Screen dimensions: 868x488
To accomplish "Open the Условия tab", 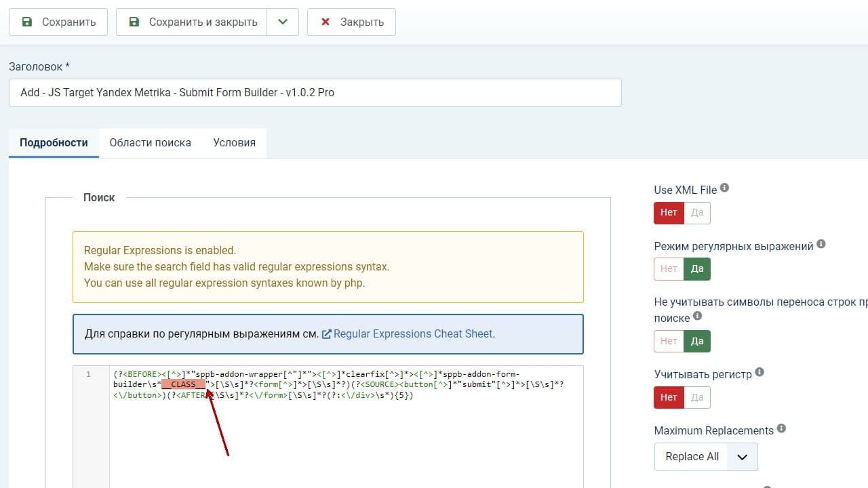I will click(234, 143).
